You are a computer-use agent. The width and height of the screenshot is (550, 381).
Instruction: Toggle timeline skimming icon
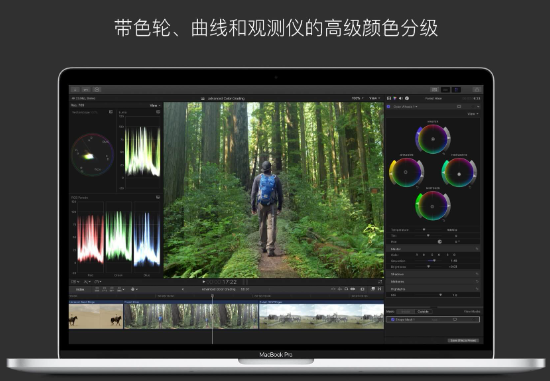pyautogui.click(x=333, y=289)
